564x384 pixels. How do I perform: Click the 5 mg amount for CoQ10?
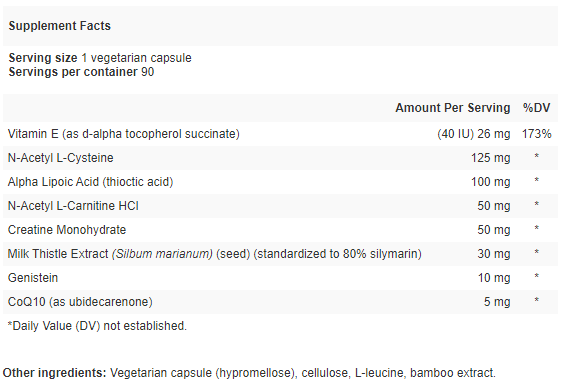[497, 302]
